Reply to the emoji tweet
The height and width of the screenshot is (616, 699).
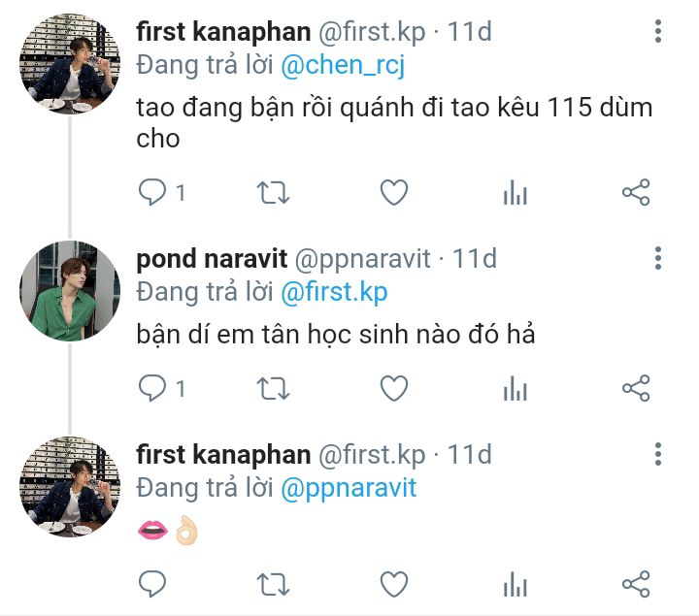tap(152, 584)
